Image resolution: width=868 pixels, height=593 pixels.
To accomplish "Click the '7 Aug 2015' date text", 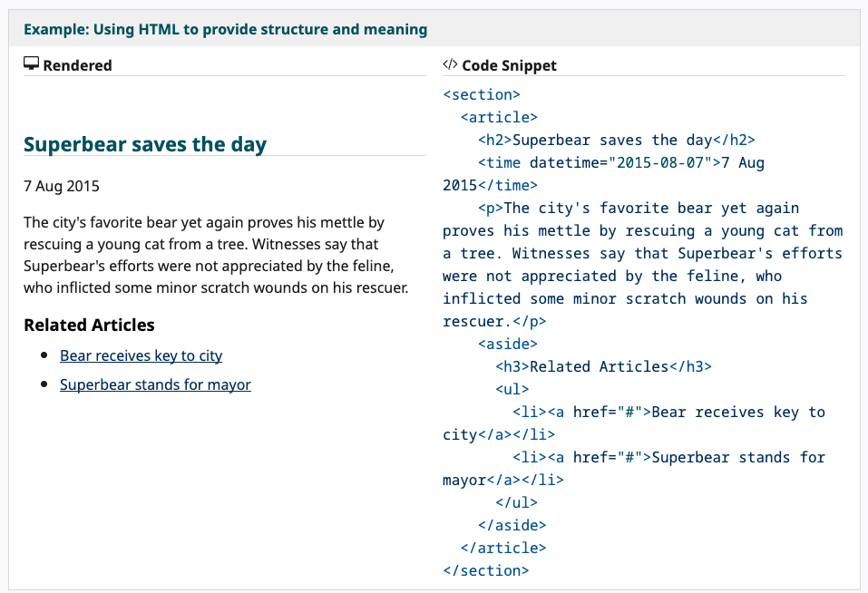I will point(62,186).
